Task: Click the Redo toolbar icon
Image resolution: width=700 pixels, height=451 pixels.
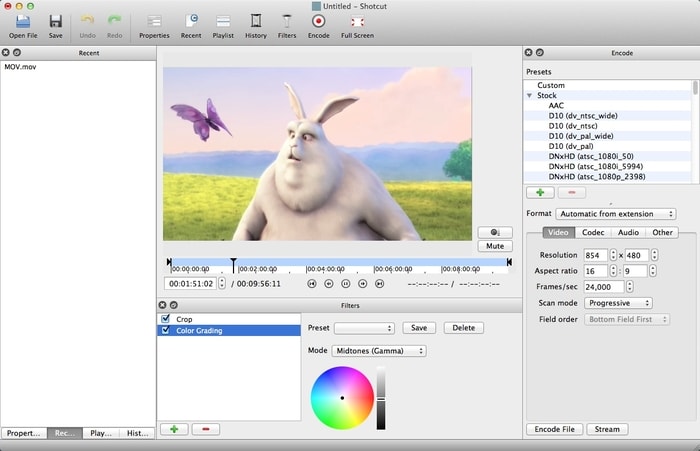Action: [114, 27]
